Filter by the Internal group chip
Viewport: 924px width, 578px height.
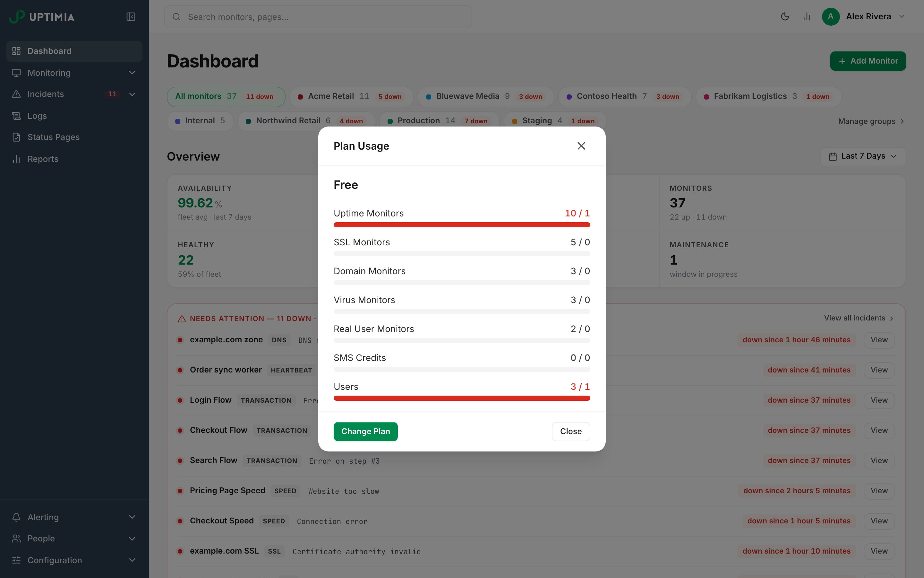coord(200,121)
